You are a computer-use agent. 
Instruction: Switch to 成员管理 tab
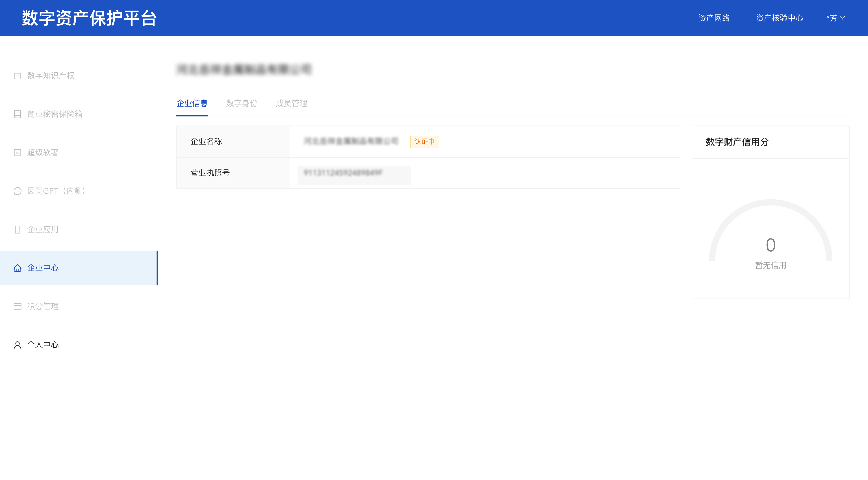click(x=291, y=103)
